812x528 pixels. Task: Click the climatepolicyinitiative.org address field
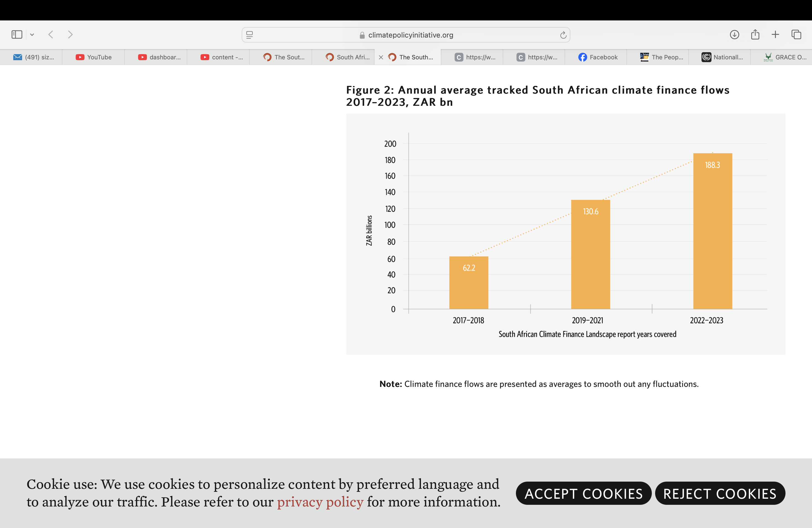click(406, 35)
